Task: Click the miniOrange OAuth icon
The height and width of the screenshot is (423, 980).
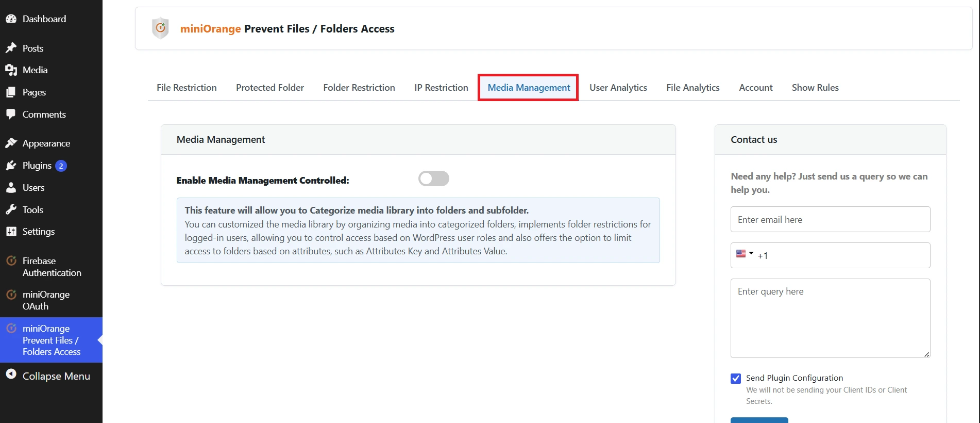Action: 11,294
